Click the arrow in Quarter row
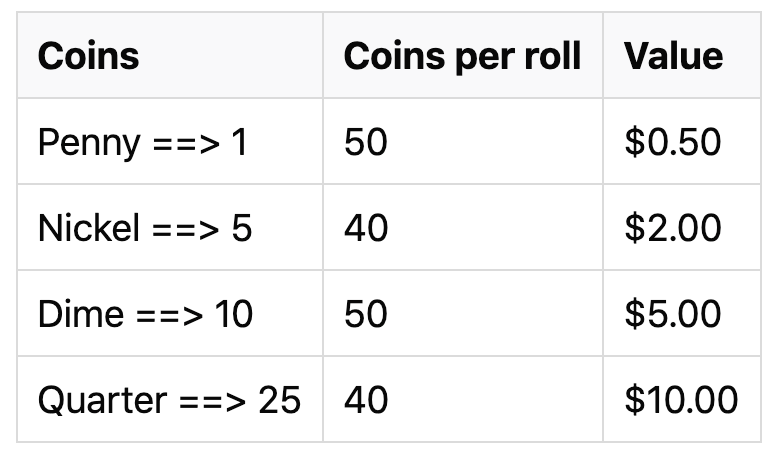The image size is (774, 452). tap(212, 402)
